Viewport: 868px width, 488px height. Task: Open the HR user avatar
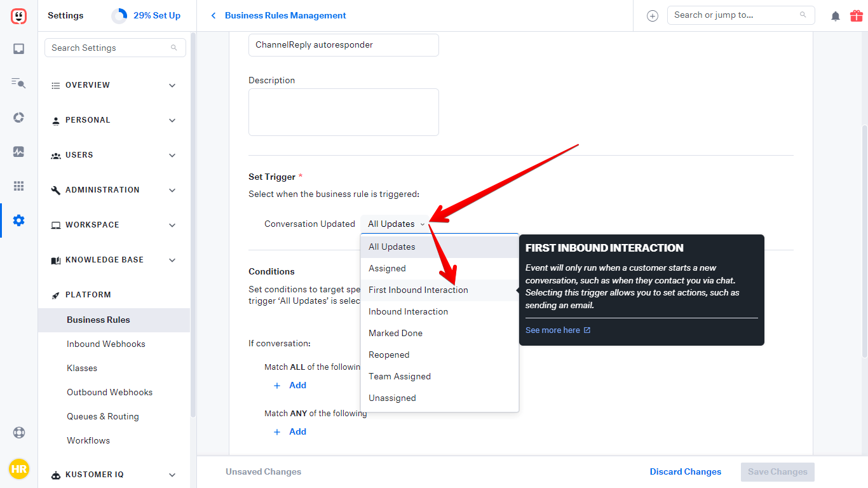pyautogui.click(x=18, y=470)
